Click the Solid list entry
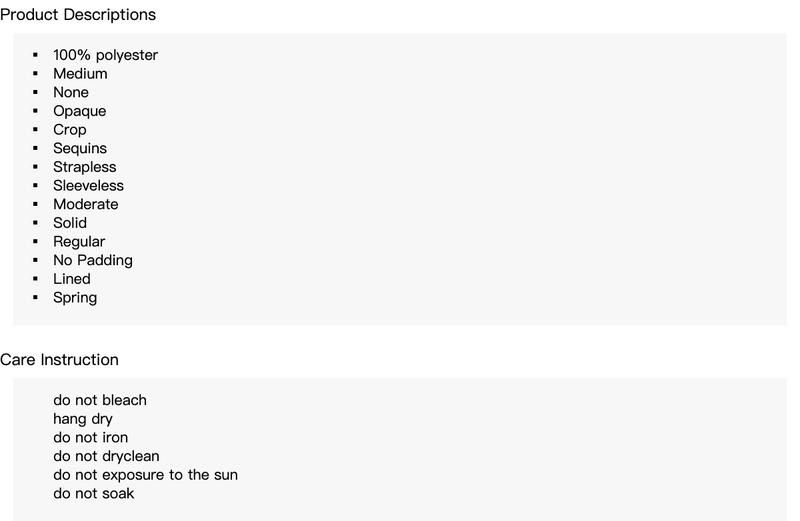 coord(70,223)
